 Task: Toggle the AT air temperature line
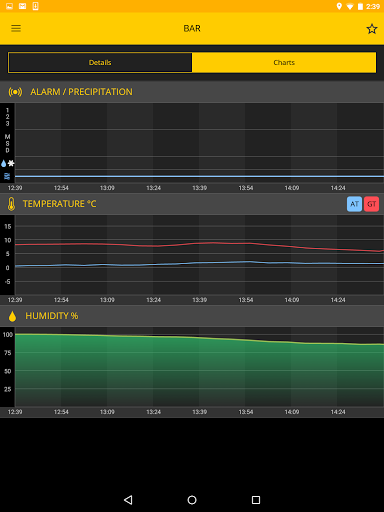click(354, 204)
